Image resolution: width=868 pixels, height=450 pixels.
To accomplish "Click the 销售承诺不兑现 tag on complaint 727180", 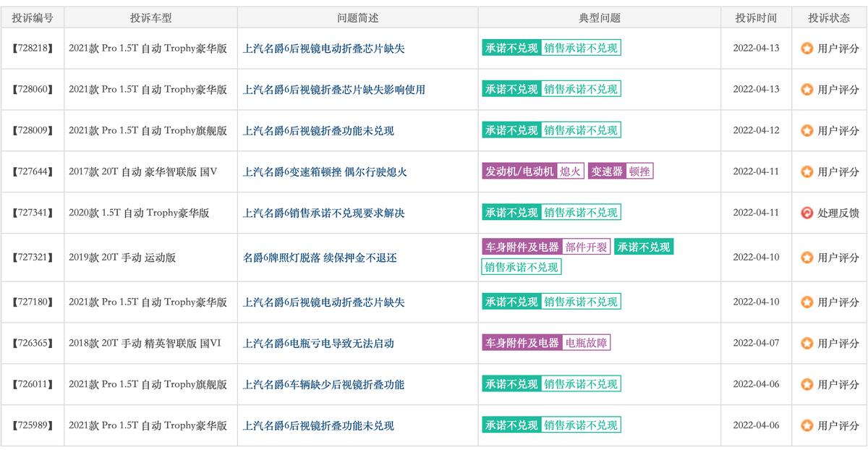I will 582,302.
